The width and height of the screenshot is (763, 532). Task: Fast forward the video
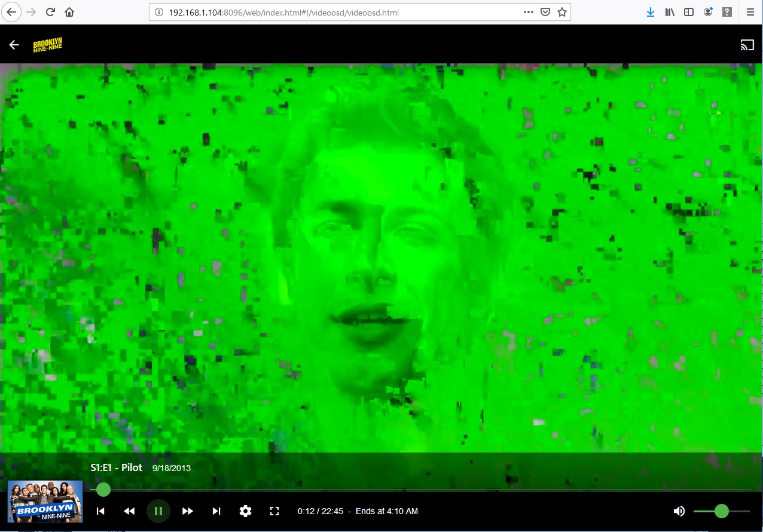[187, 511]
